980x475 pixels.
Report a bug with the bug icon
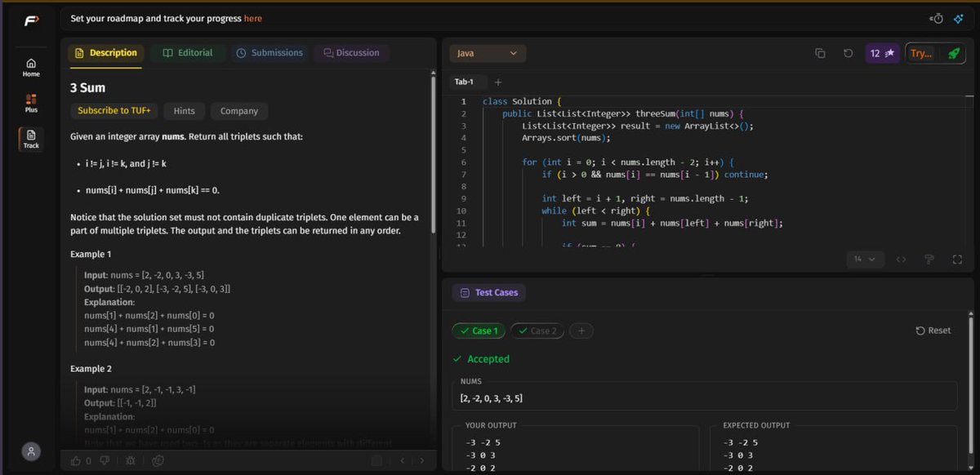coord(131,460)
